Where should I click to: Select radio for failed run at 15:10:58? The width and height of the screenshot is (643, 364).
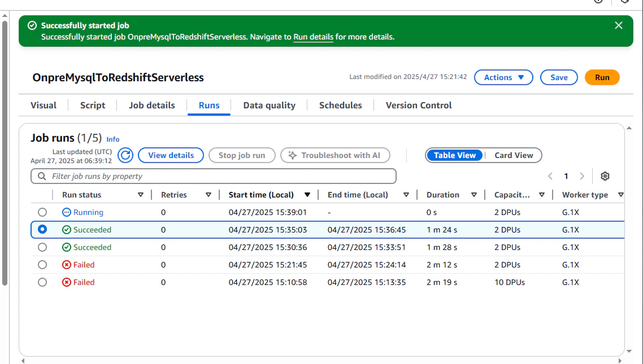[x=42, y=283]
